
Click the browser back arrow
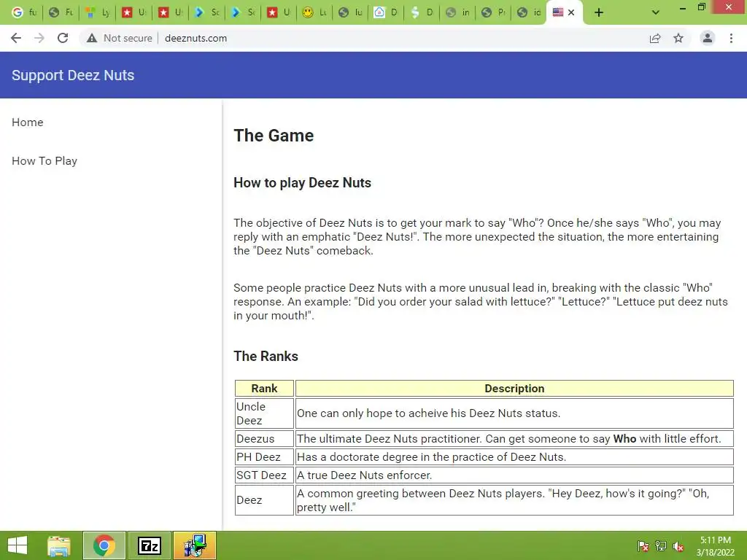tap(16, 38)
